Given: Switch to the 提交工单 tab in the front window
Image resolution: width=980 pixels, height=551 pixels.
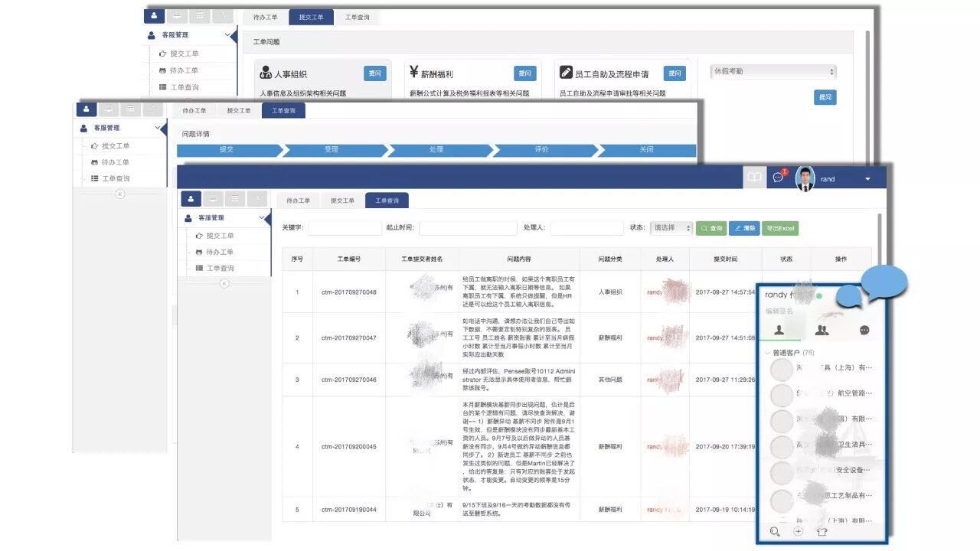Looking at the screenshot, I should click(x=342, y=201).
